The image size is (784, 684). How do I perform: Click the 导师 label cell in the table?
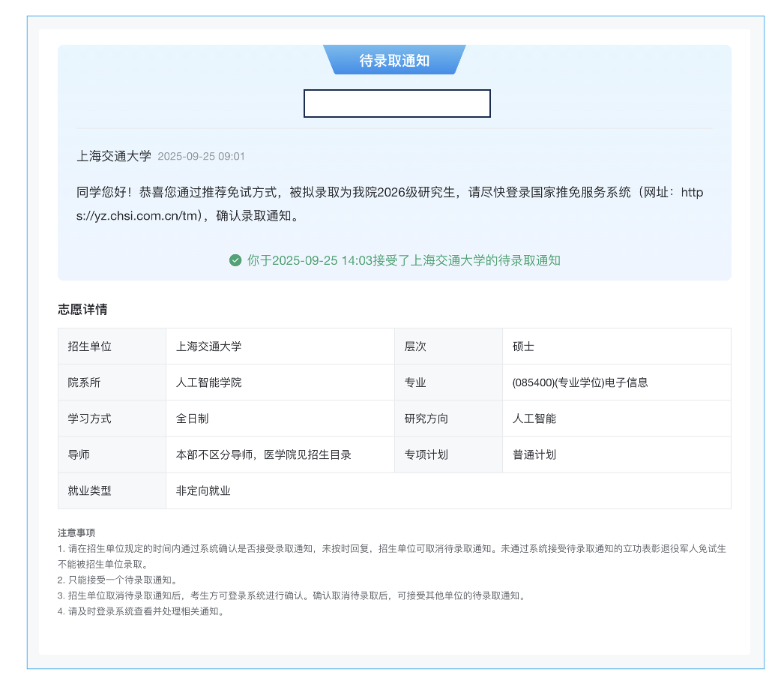click(82, 454)
